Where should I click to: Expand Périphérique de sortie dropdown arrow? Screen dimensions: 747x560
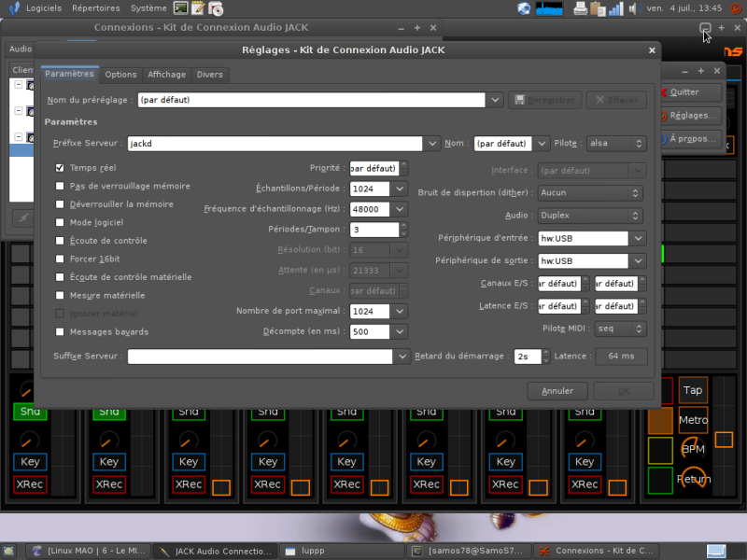point(638,260)
